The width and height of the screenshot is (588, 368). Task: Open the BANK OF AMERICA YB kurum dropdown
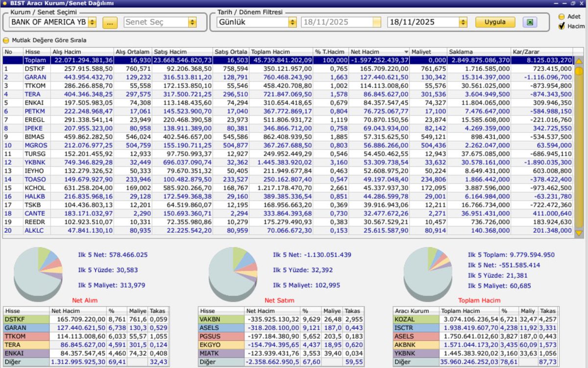[91, 22]
